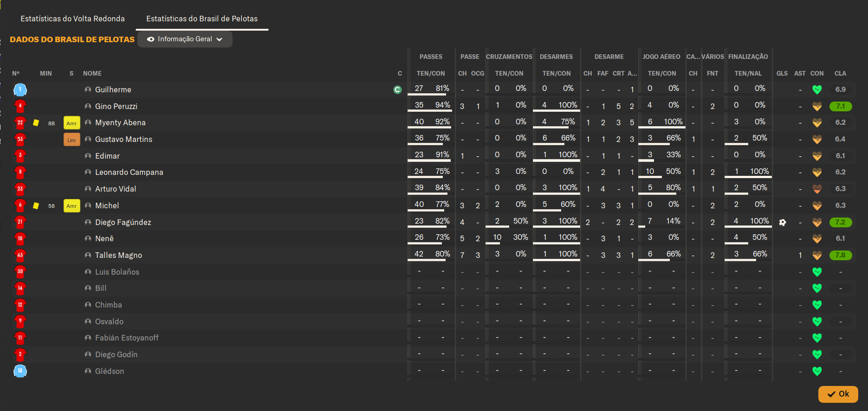Sort players by NOME column header
This screenshot has width=868, height=411.
[92, 73]
